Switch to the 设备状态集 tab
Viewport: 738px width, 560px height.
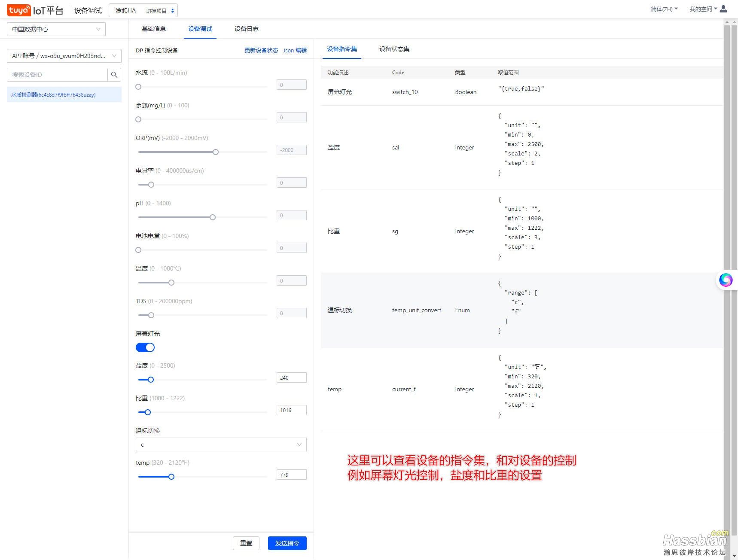(394, 49)
